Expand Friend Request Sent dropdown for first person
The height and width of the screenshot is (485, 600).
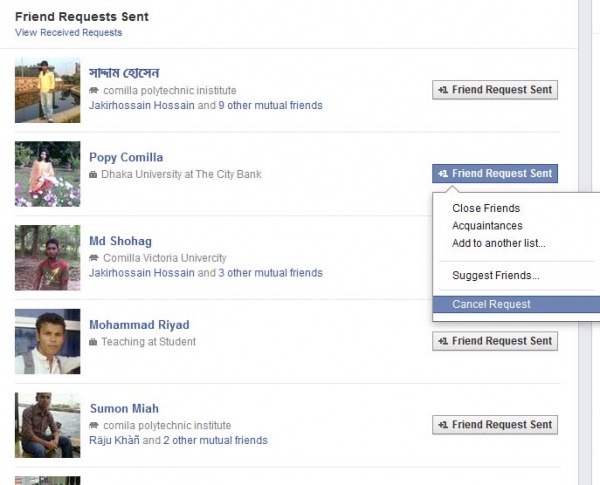pos(495,90)
